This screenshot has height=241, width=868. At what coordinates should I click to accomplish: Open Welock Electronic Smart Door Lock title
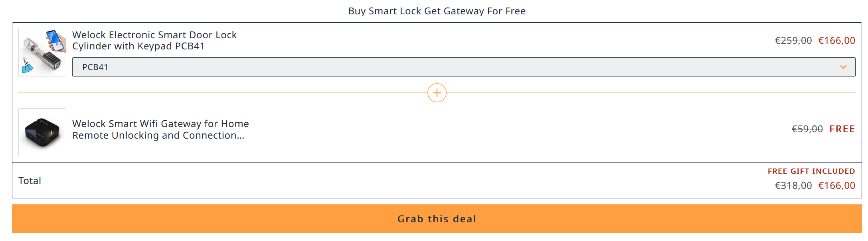click(154, 40)
